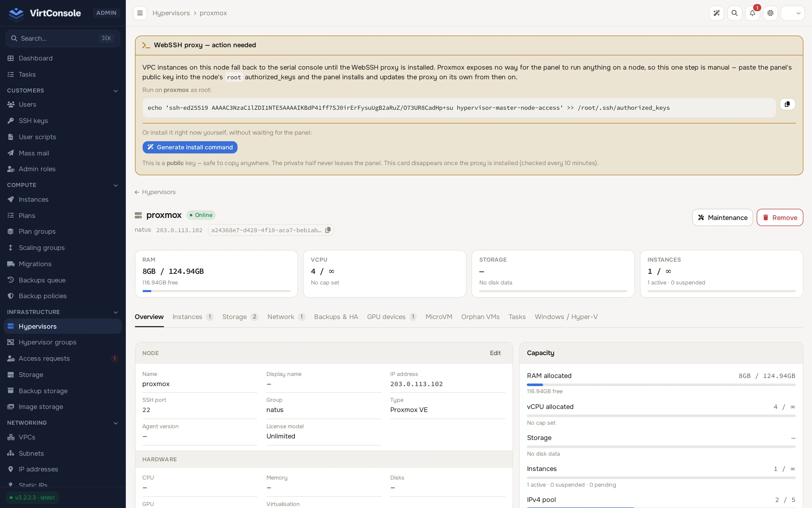
Task: Collapse the CUSTOMERS sidebar section
Action: 63,91
